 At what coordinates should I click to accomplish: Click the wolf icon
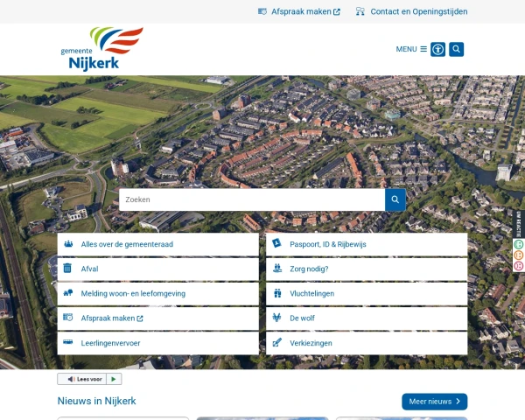276,317
